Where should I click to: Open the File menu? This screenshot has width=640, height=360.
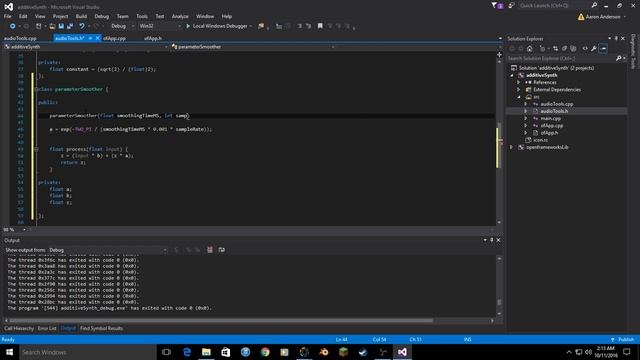point(8,16)
